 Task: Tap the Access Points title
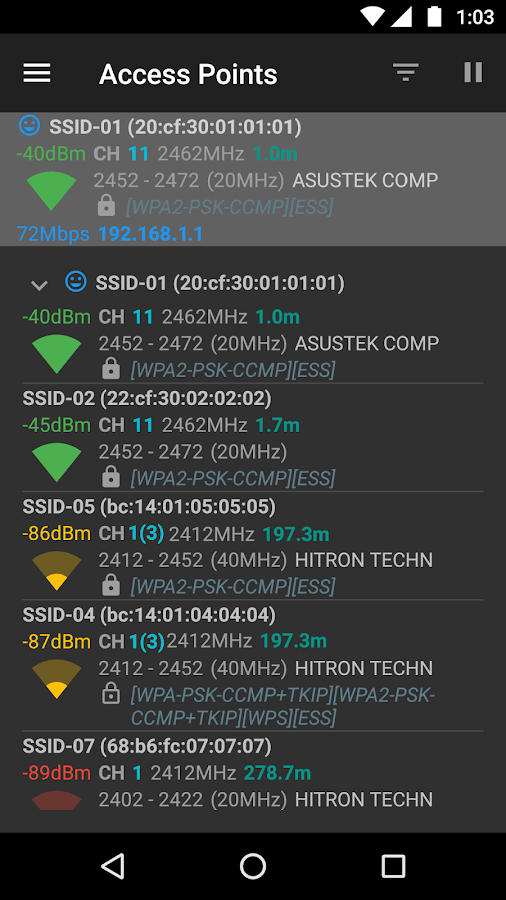pos(188,74)
